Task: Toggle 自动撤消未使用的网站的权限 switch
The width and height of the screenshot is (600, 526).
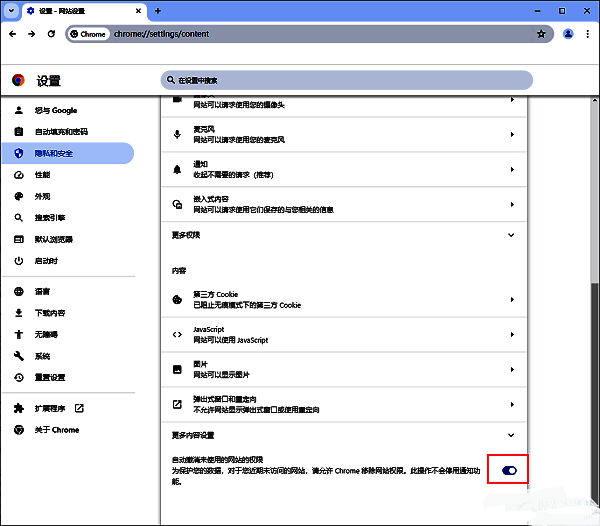Action: pyautogui.click(x=508, y=469)
